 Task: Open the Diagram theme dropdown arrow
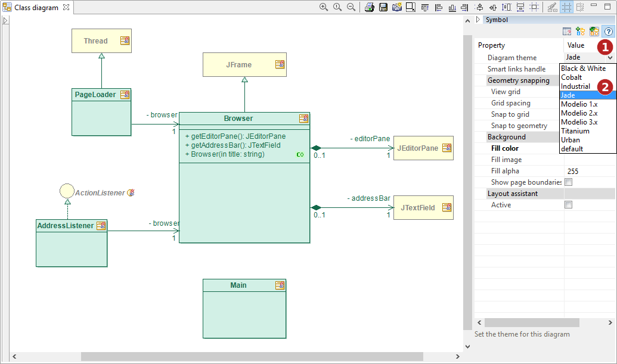pos(610,58)
